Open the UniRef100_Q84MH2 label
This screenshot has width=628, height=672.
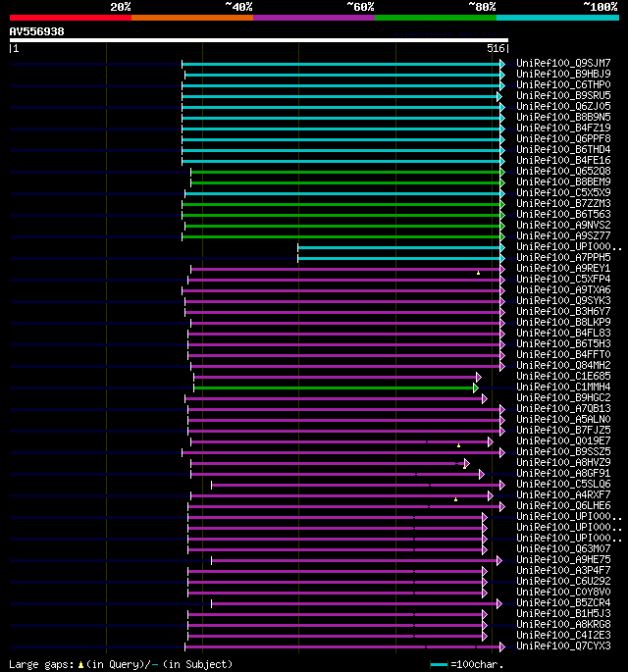click(x=563, y=365)
